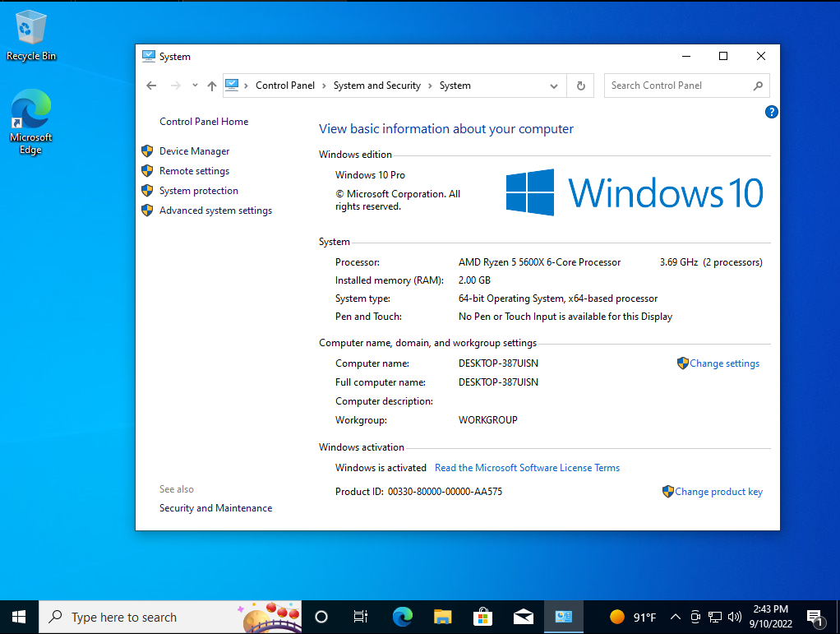Open Cortana circle on taskbar
The height and width of the screenshot is (634, 840).
click(321, 618)
